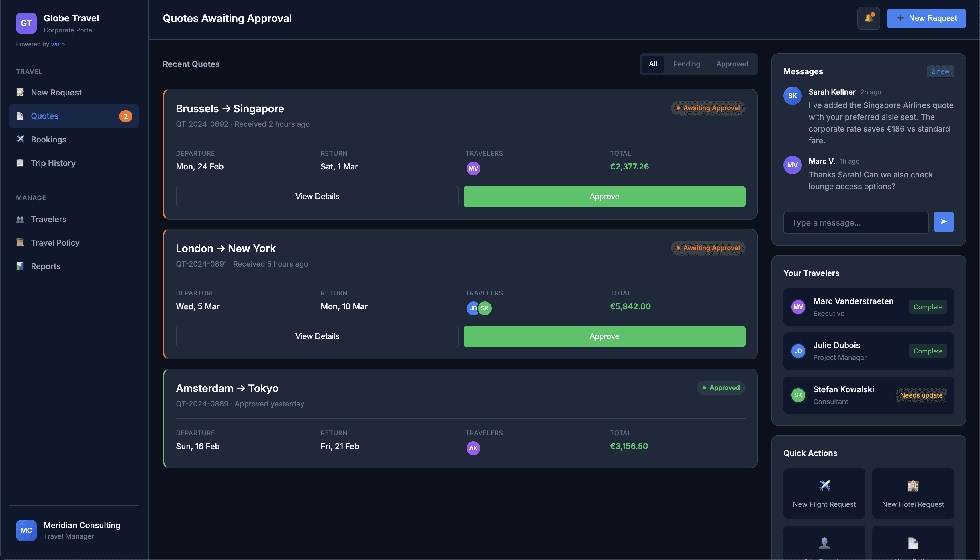
Task: Follow the vairo powered-by link
Action: coord(58,44)
